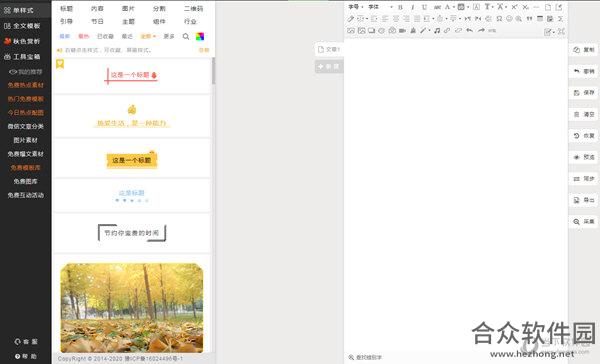This screenshot has height=364, width=600.
Task: Click the subscript X icon
Action: (x=525, y=7)
